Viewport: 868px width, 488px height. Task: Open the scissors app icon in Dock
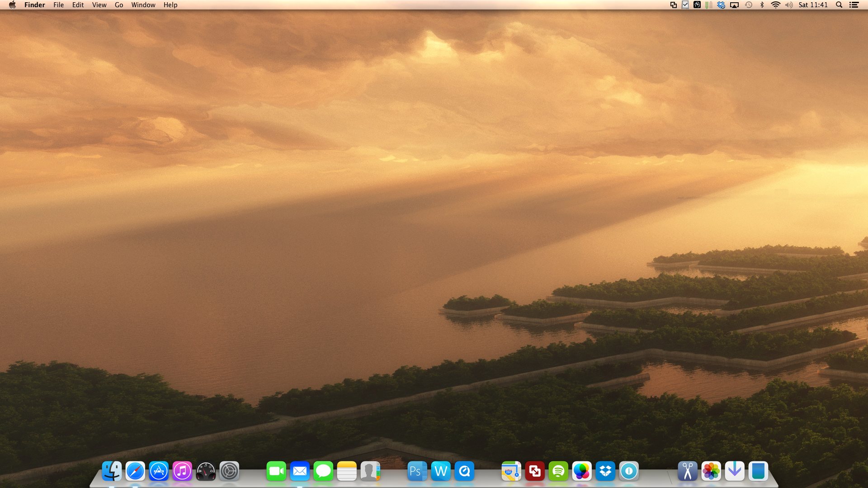click(x=688, y=471)
